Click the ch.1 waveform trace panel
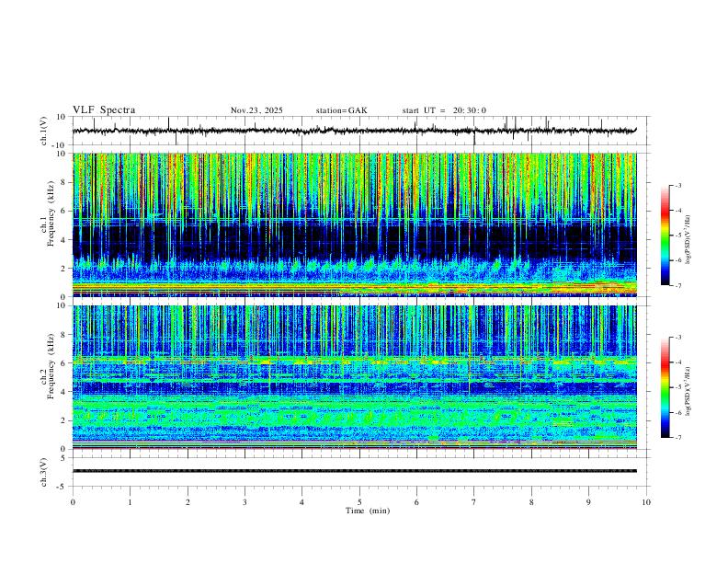 [x=360, y=131]
